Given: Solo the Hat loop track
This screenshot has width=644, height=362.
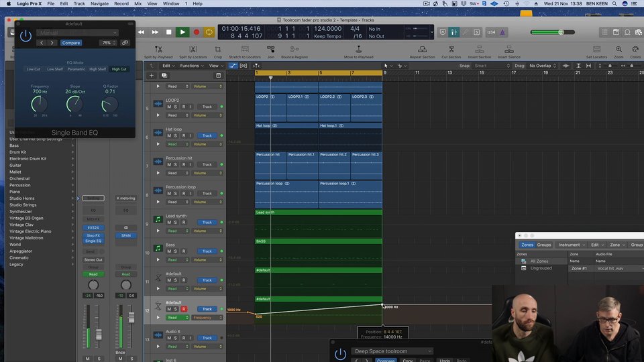Looking at the screenshot, I should [x=176, y=135].
